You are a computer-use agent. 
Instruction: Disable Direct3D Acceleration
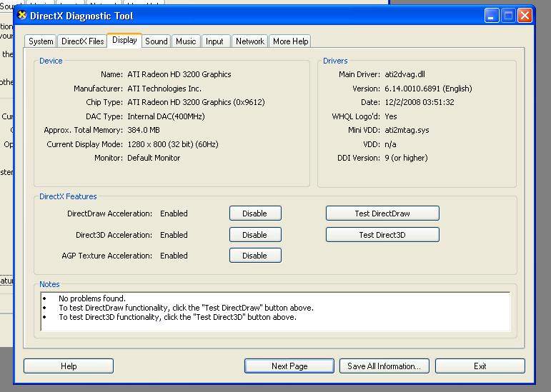pyautogui.click(x=254, y=235)
